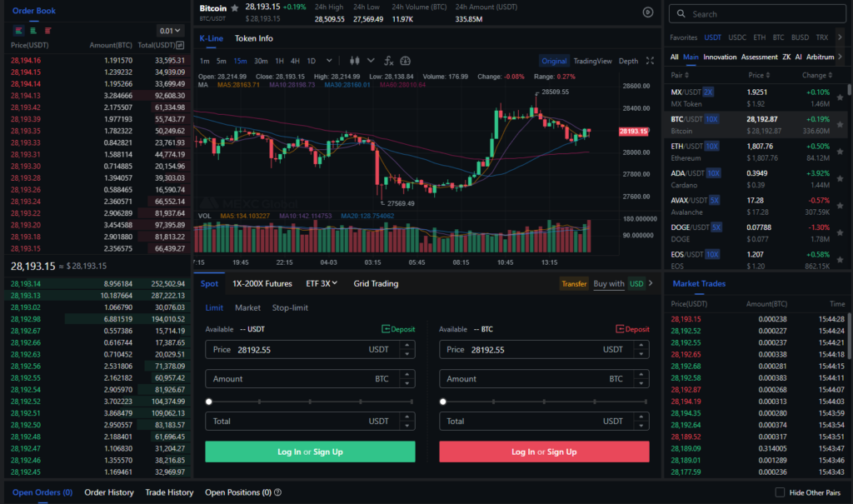Click the buy amount percentage slider handle
Screen dimensions: 853x504
[x=209, y=402]
